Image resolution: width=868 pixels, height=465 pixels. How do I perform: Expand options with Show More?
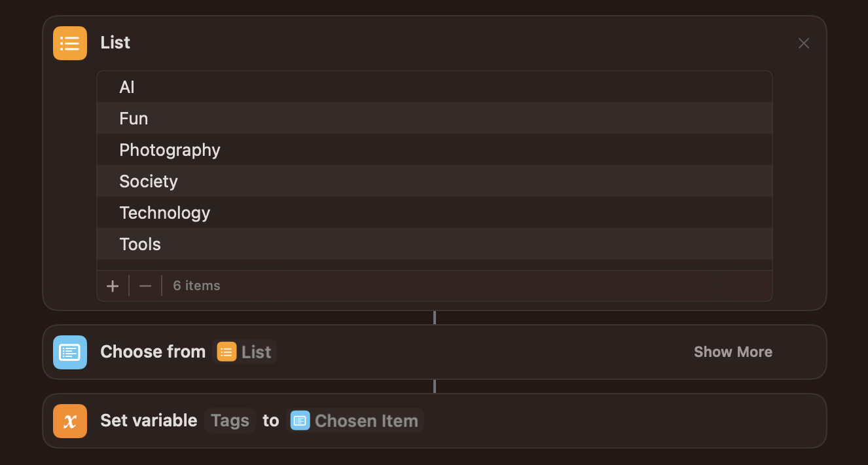(732, 352)
